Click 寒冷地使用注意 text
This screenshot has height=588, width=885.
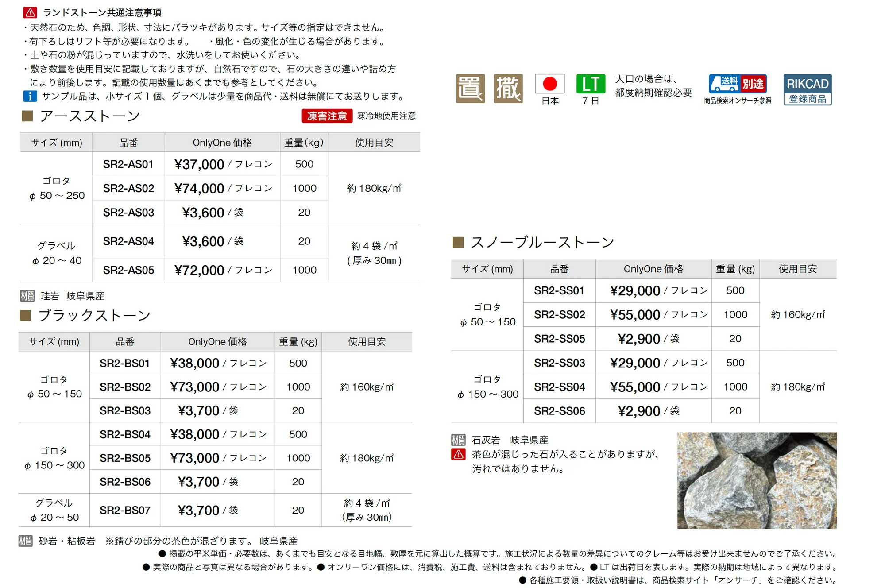tap(386, 116)
